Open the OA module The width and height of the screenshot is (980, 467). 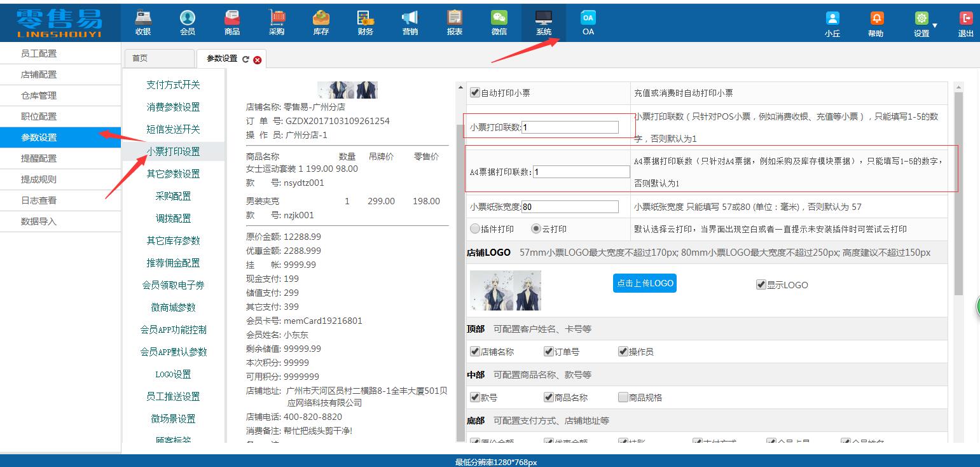click(587, 21)
